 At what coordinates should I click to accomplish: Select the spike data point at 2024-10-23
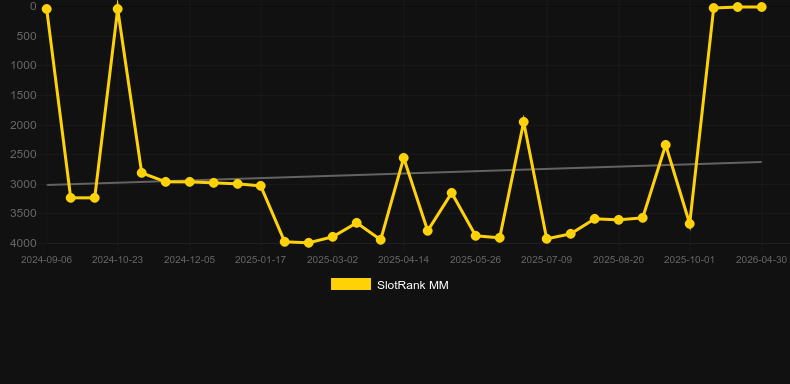[x=118, y=9]
